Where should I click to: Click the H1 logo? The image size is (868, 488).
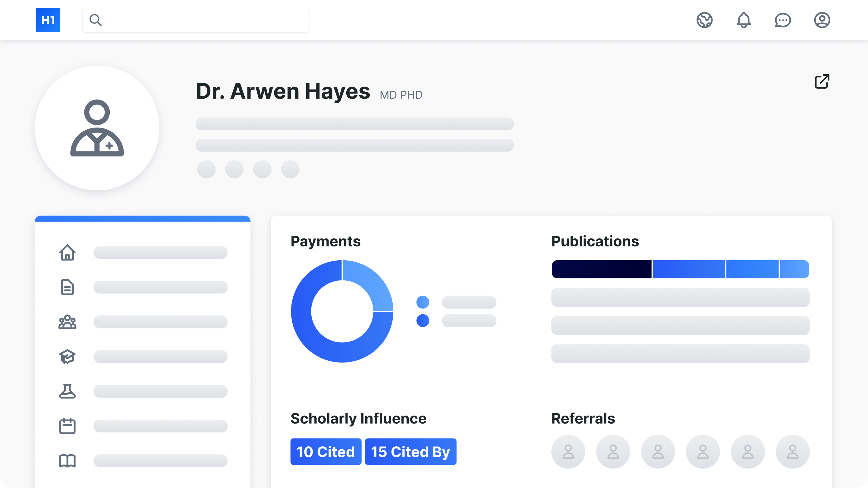coord(48,20)
